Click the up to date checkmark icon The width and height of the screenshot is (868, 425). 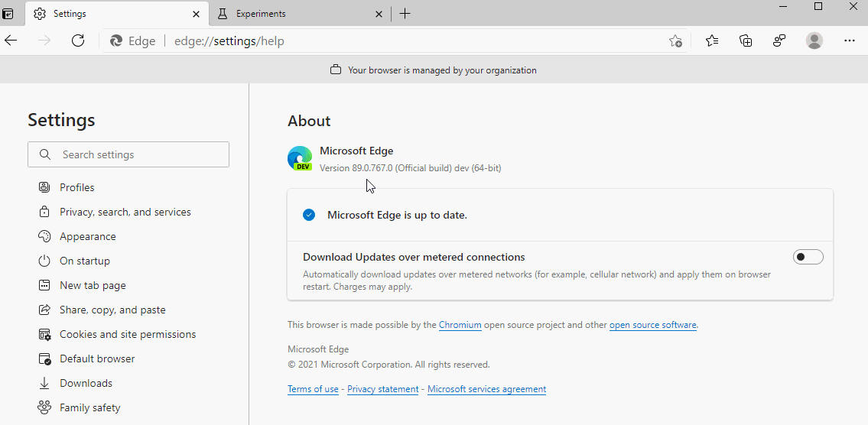tap(309, 215)
